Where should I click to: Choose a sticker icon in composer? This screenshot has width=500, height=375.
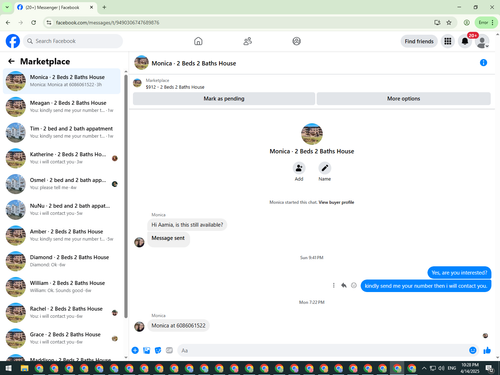[158, 350]
